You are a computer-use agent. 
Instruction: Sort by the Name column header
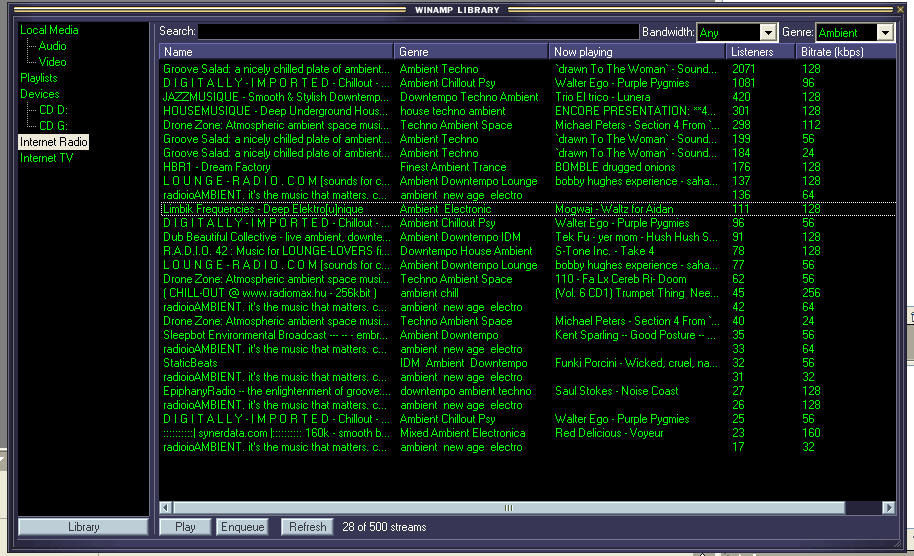276,52
